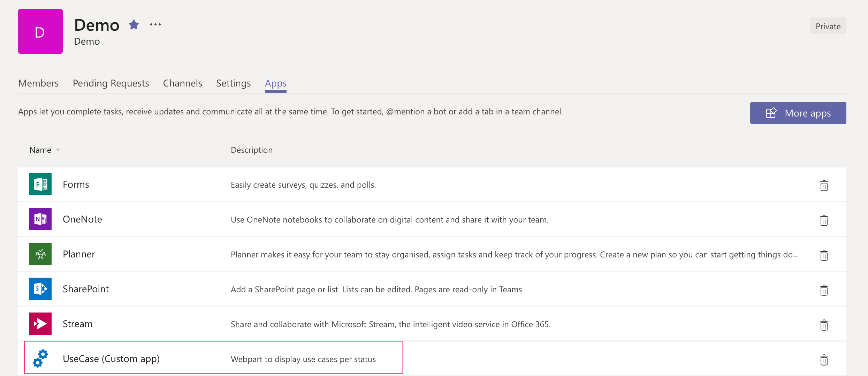868x376 pixels.
Task: Click the Planner app icon
Action: (40, 254)
